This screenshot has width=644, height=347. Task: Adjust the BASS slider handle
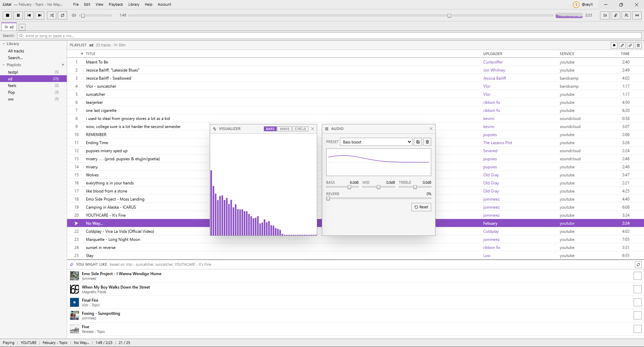coord(349,187)
